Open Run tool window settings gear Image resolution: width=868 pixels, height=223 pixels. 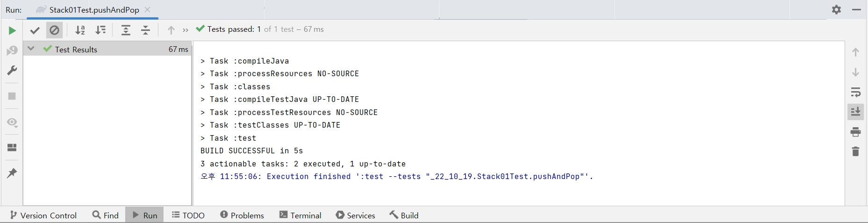[x=836, y=10]
